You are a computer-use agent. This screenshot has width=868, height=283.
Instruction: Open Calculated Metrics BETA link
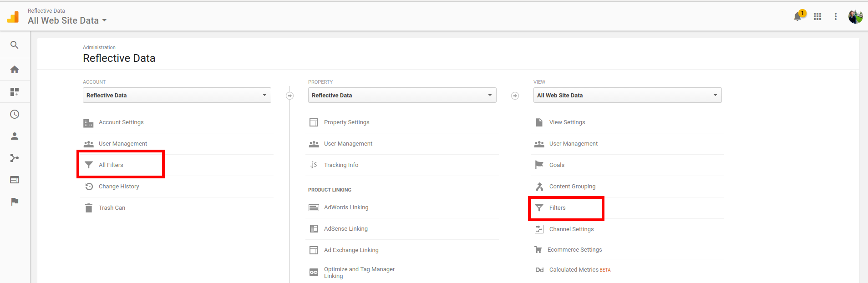tap(580, 270)
